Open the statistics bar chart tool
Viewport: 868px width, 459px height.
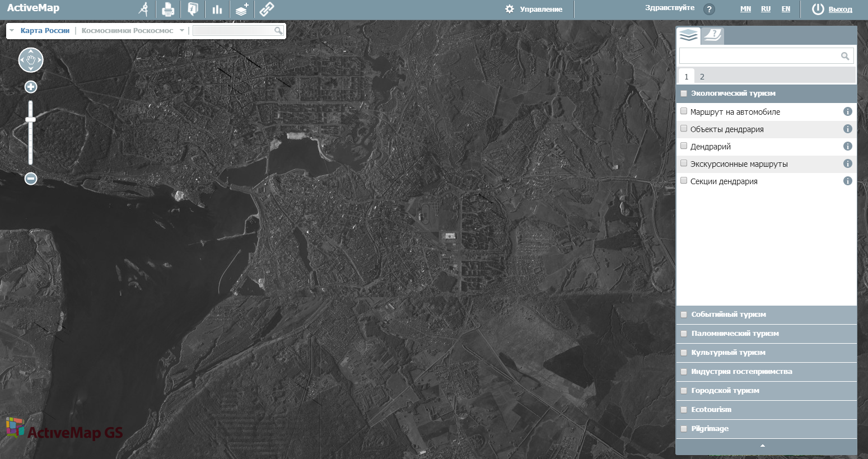click(x=217, y=10)
